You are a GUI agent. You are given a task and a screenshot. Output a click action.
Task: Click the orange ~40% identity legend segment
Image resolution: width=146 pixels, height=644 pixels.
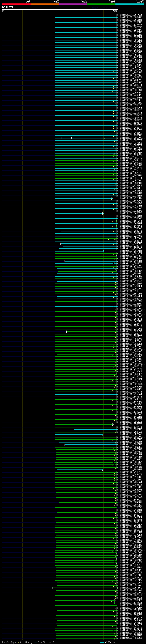coord(45,4)
